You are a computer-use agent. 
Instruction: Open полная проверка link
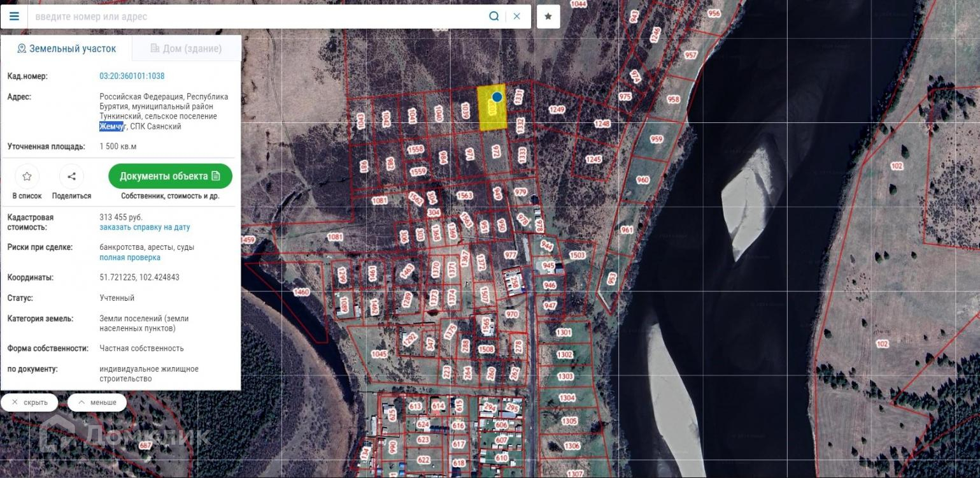click(130, 257)
